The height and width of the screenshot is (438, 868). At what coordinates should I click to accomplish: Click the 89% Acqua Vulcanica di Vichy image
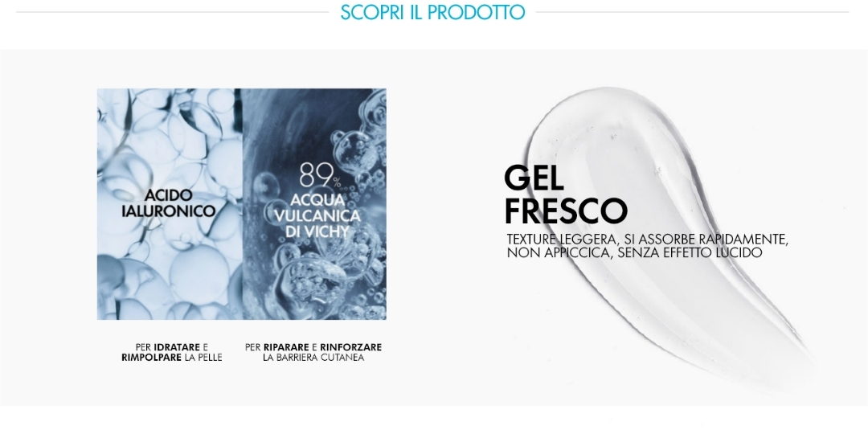point(314,204)
